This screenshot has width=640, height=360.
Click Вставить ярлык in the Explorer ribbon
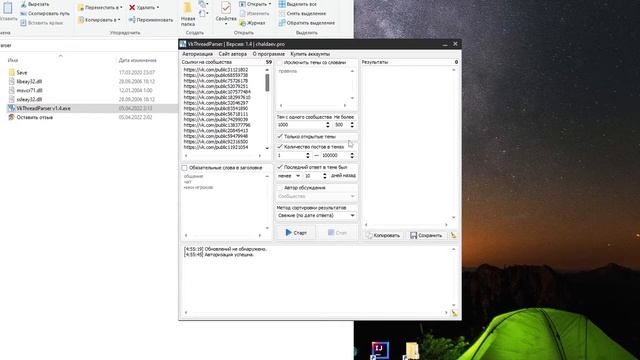42,23
